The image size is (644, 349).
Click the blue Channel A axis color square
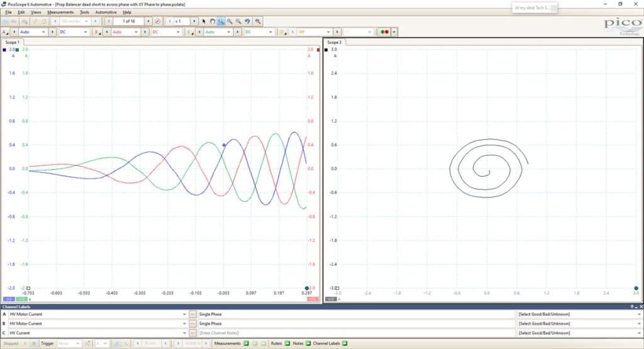[x=4, y=50]
